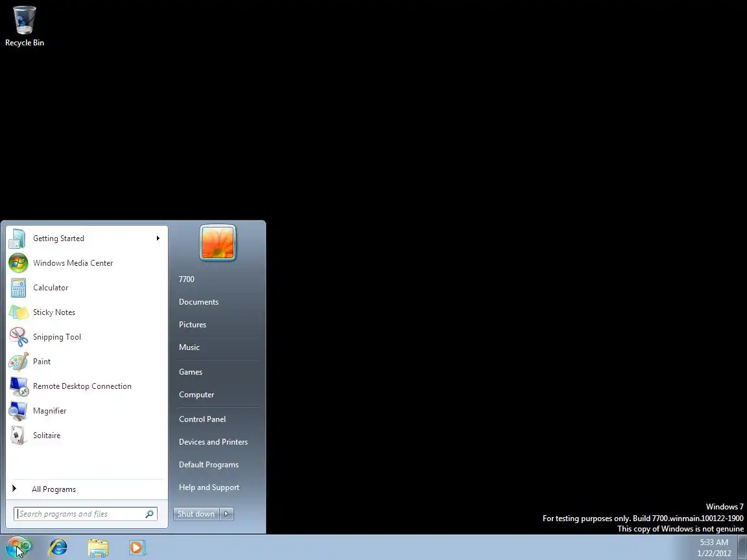Launch Windows Media Center from its icon

pyautogui.click(x=18, y=263)
